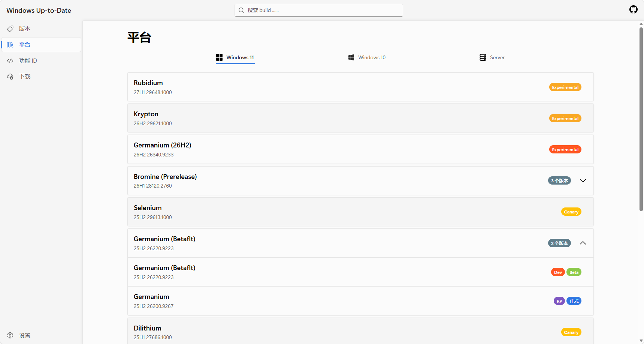644x344 pixels.
Task: Expand the Bromine (Prerelease) chevron
Action: [x=583, y=180]
